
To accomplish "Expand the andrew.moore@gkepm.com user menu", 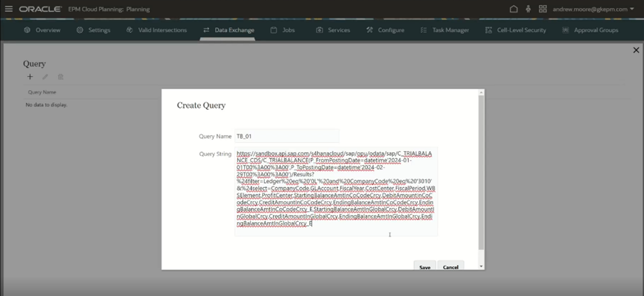I will click(593, 9).
